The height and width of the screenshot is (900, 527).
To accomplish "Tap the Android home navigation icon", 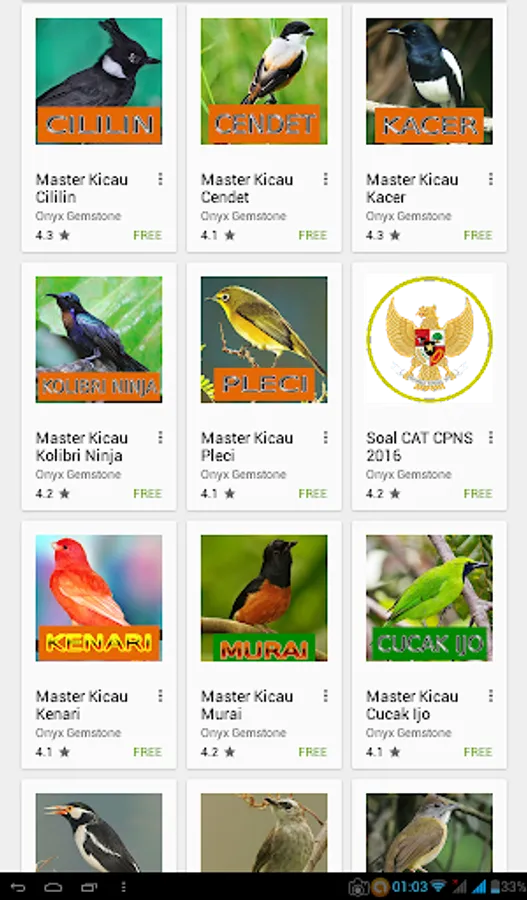I will [53, 887].
